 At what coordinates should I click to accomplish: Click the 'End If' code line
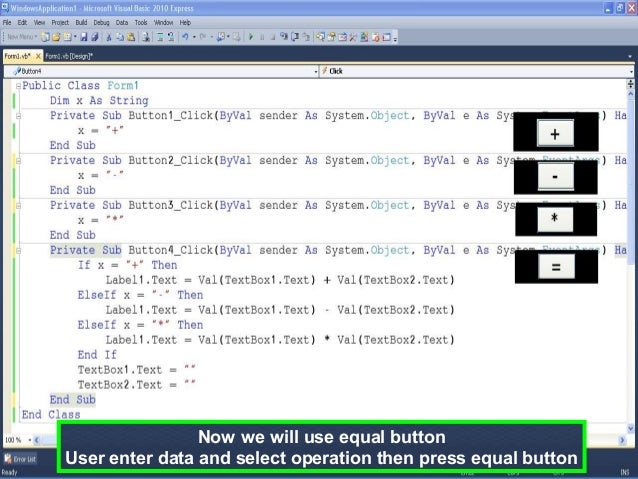click(97, 355)
